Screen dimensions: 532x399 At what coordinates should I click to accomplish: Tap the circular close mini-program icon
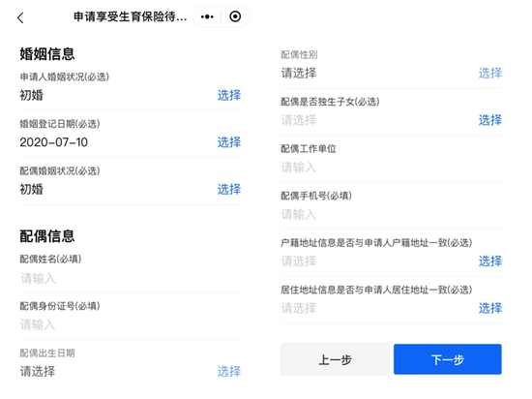[235, 16]
